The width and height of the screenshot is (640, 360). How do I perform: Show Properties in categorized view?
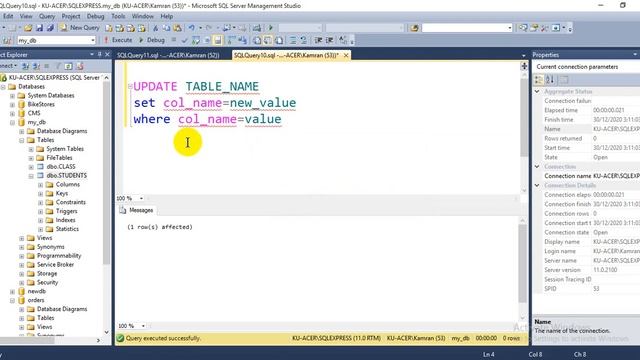point(539,79)
